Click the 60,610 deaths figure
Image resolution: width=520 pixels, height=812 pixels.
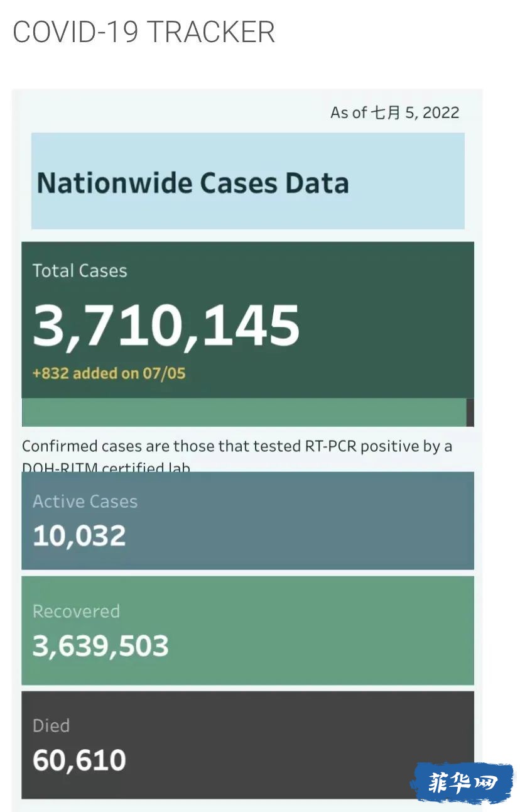point(79,760)
